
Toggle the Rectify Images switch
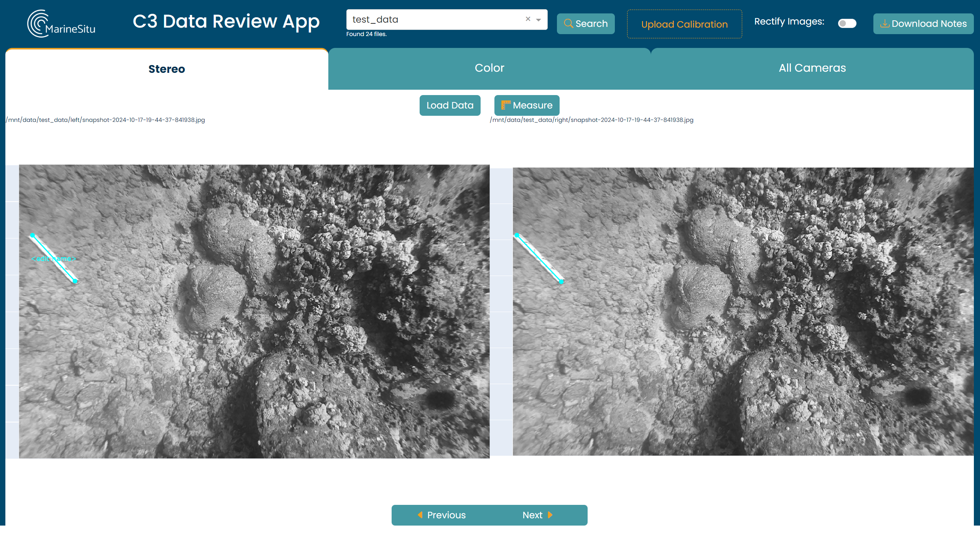click(x=847, y=24)
